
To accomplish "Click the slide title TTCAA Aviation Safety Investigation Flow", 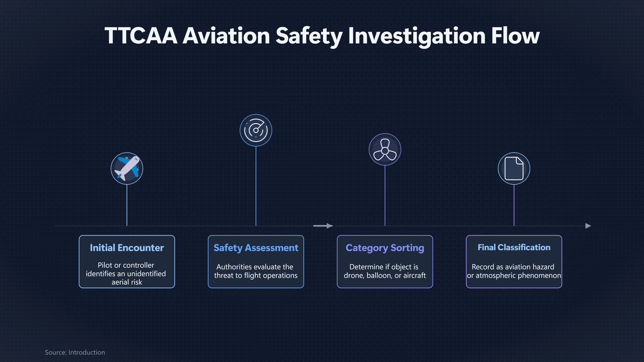I will 322,36.
